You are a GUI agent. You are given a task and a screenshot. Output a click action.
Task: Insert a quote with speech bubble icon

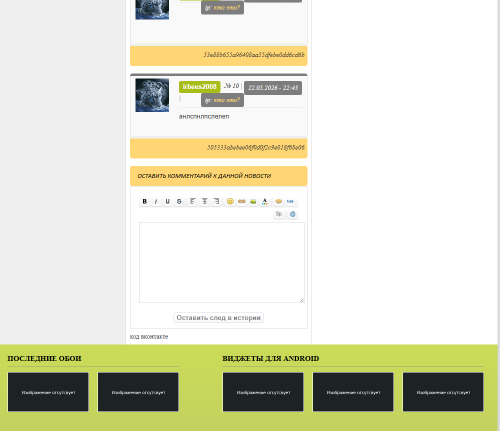279,201
